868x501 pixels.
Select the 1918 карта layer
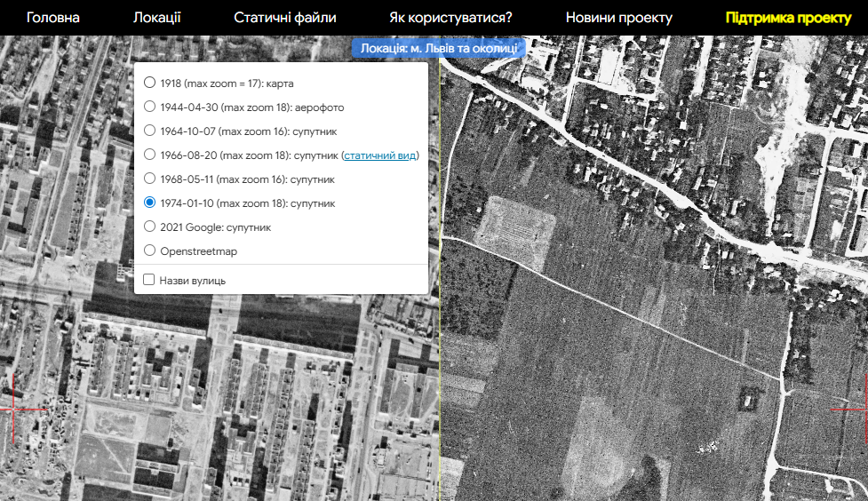click(149, 83)
